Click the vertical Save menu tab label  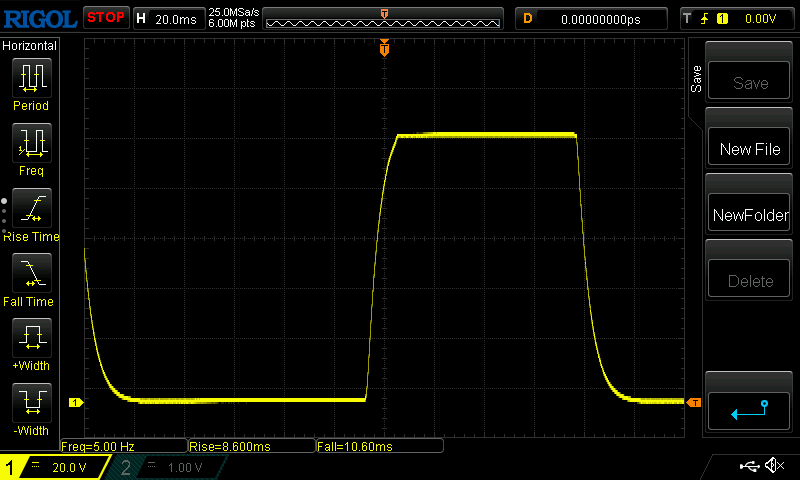[x=696, y=79]
